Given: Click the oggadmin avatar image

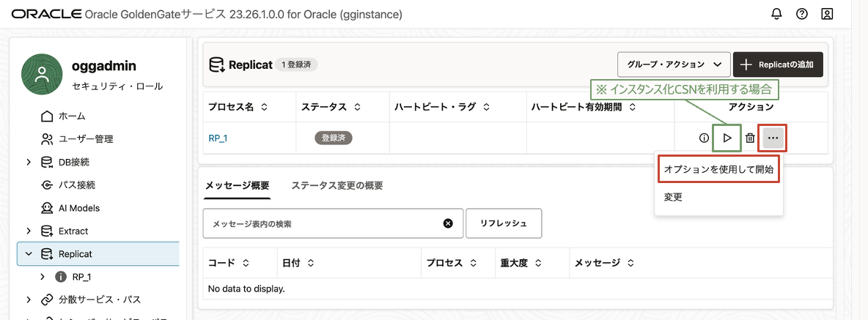Looking at the screenshot, I should point(42,75).
